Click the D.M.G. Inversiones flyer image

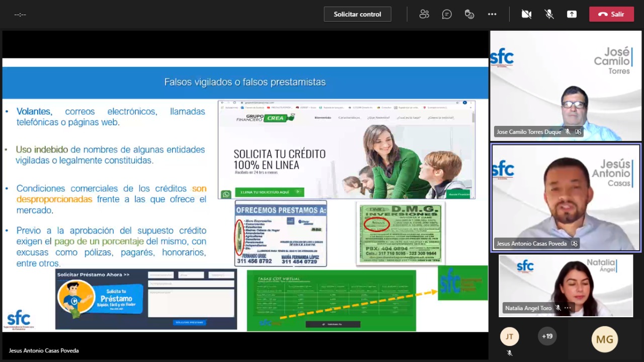pyautogui.click(x=400, y=233)
